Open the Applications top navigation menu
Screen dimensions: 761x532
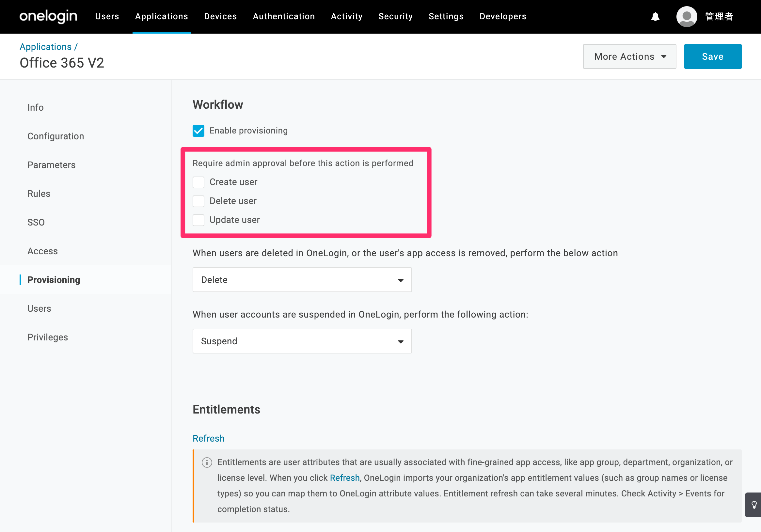[162, 16]
